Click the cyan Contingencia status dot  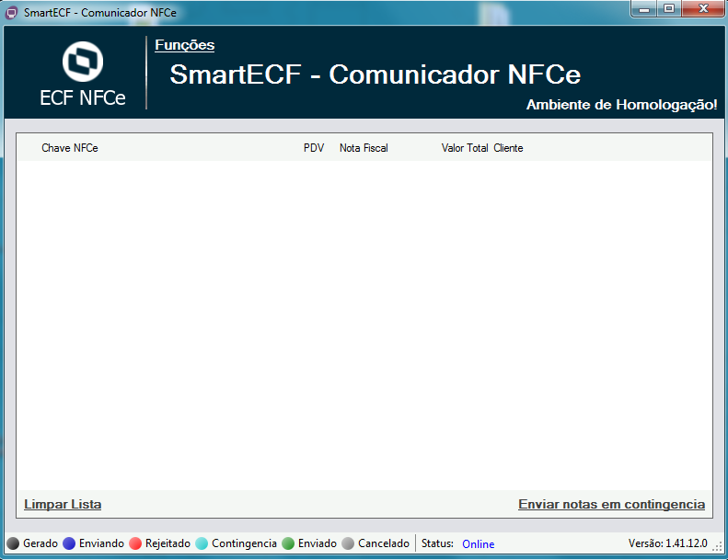pyautogui.click(x=202, y=543)
